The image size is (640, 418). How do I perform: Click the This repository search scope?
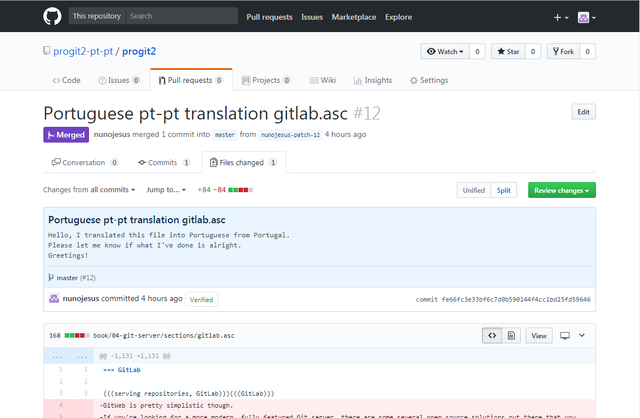97,16
